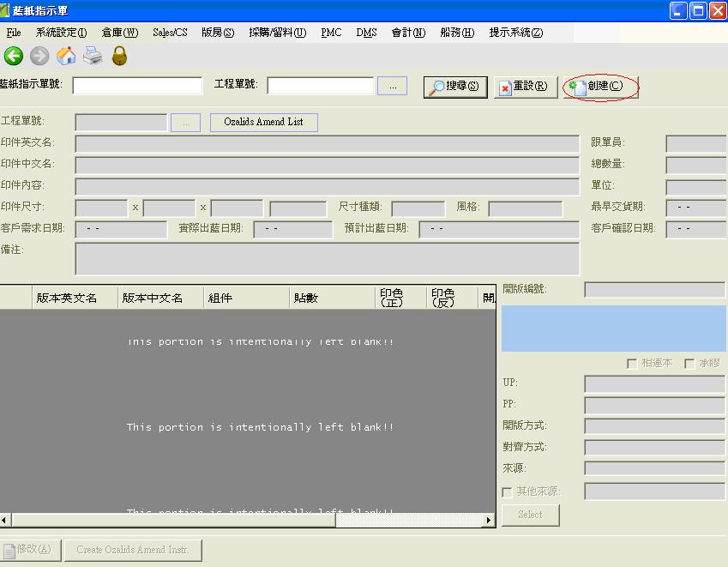Click the 版本英文名 column header
The width and height of the screenshot is (728, 567).
pyautogui.click(x=66, y=299)
